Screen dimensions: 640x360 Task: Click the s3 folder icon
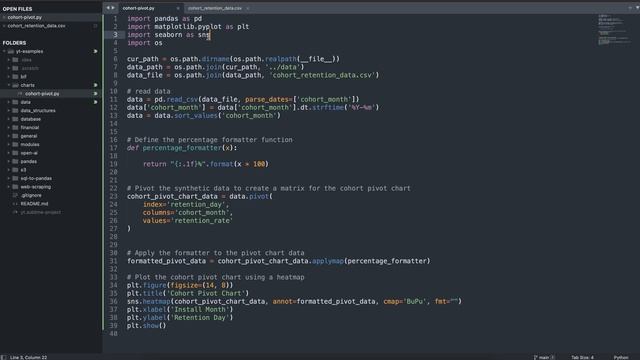pos(16,170)
